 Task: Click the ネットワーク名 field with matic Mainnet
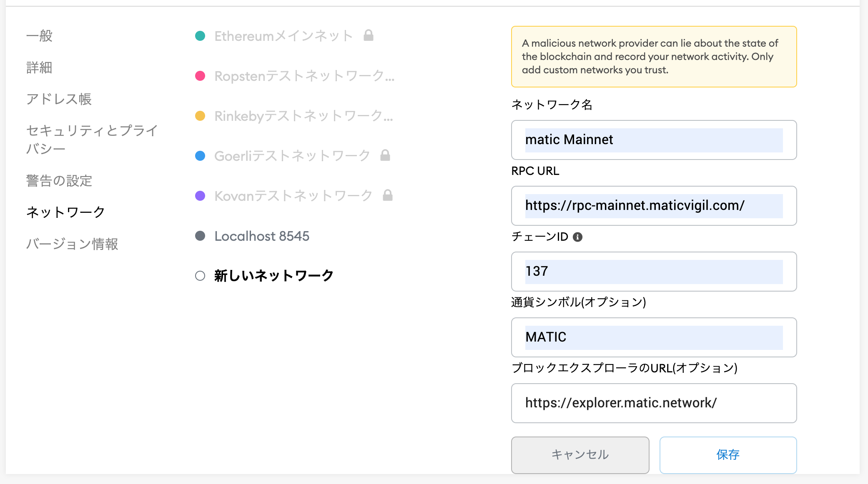click(654, 140)
